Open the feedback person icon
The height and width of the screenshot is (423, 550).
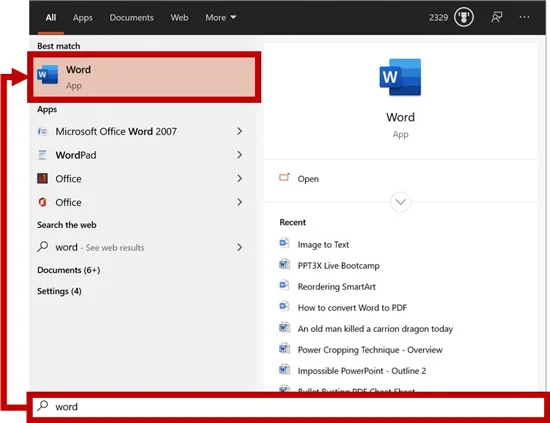(x=496, y=17)
